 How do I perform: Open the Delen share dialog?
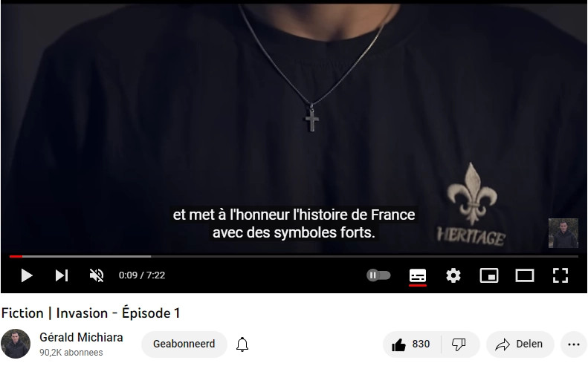pyautogui.click(x=520, y=344)
